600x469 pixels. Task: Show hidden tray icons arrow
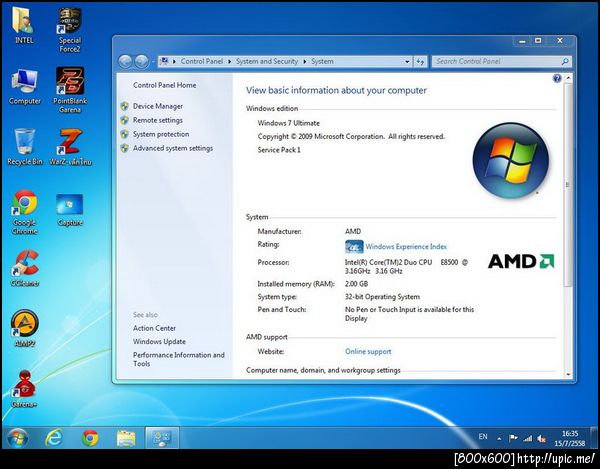point(499,439)
